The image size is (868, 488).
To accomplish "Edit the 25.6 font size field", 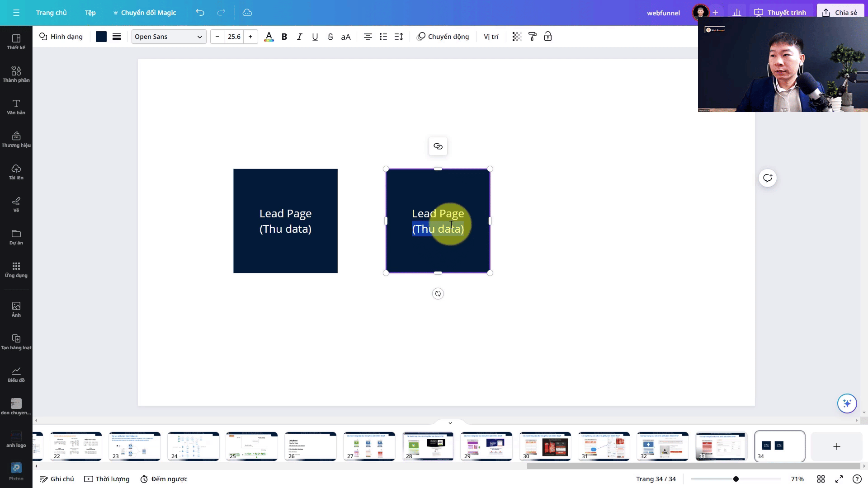I will (234, 37).
